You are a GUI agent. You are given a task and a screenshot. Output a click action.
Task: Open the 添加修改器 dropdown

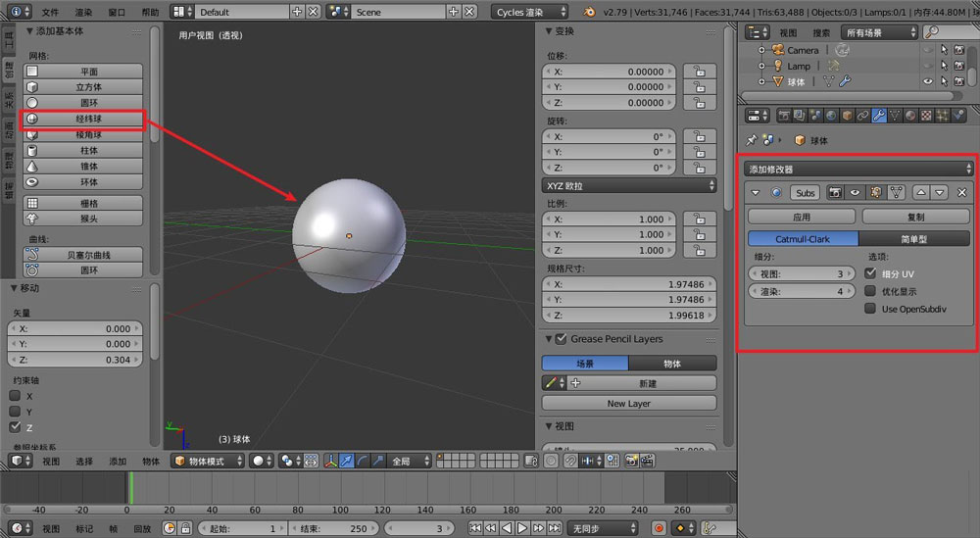point(858,169)
